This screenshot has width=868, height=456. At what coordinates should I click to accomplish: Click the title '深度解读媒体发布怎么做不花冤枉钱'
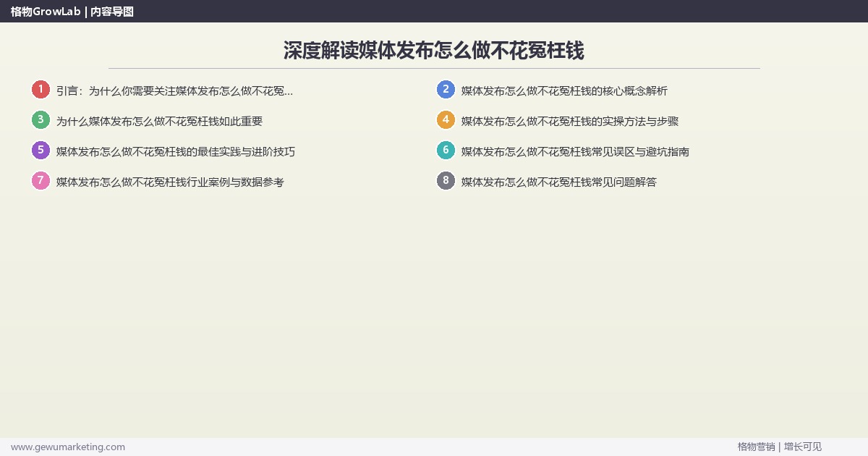(434, 51)
